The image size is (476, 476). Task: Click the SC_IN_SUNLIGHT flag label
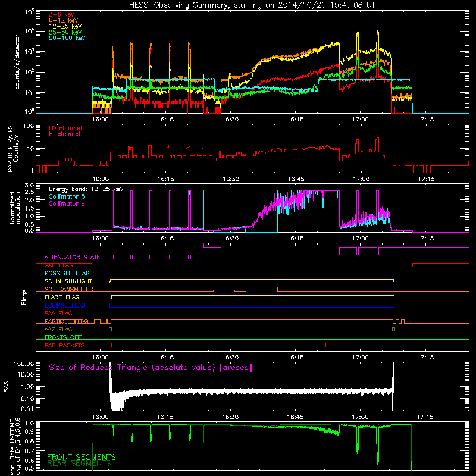point(68,281)
